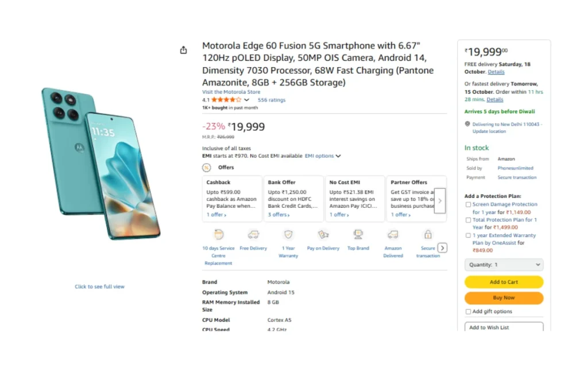The image size is (588, 392).
Task: Click the Secure transaction lock icon
Action: (428, 234)
